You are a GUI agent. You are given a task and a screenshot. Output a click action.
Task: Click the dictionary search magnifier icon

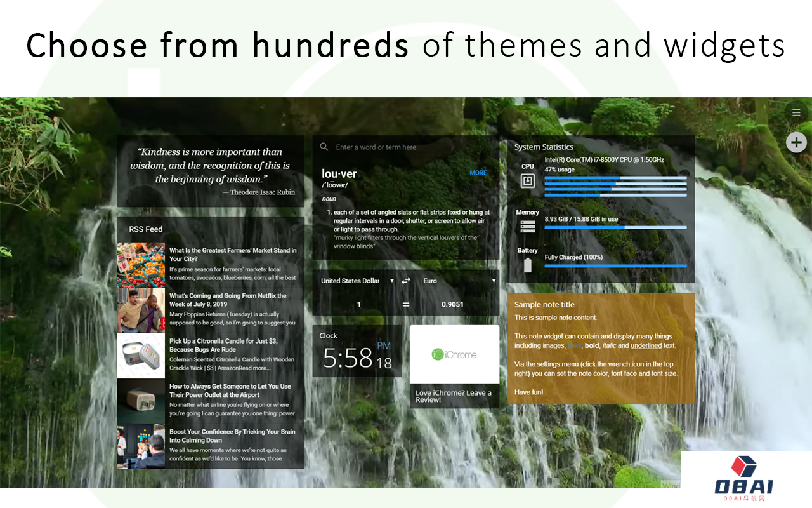click(324, 147)
